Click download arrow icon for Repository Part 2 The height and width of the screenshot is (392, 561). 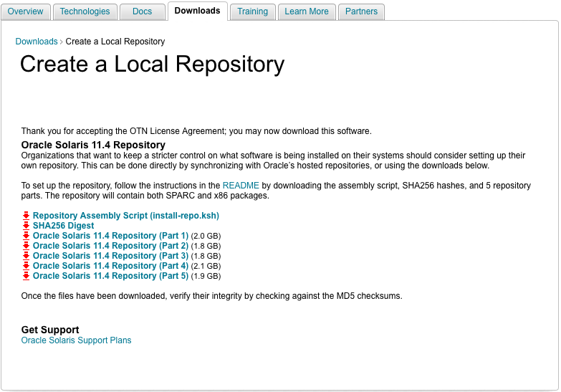[26, 246]
